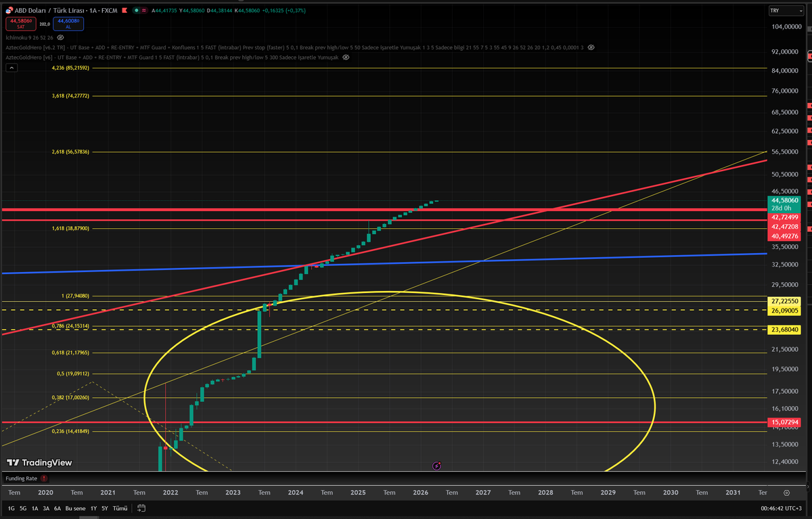Click the TradingView logo
This screenshot has width=812, height=519.
(39, 463)
